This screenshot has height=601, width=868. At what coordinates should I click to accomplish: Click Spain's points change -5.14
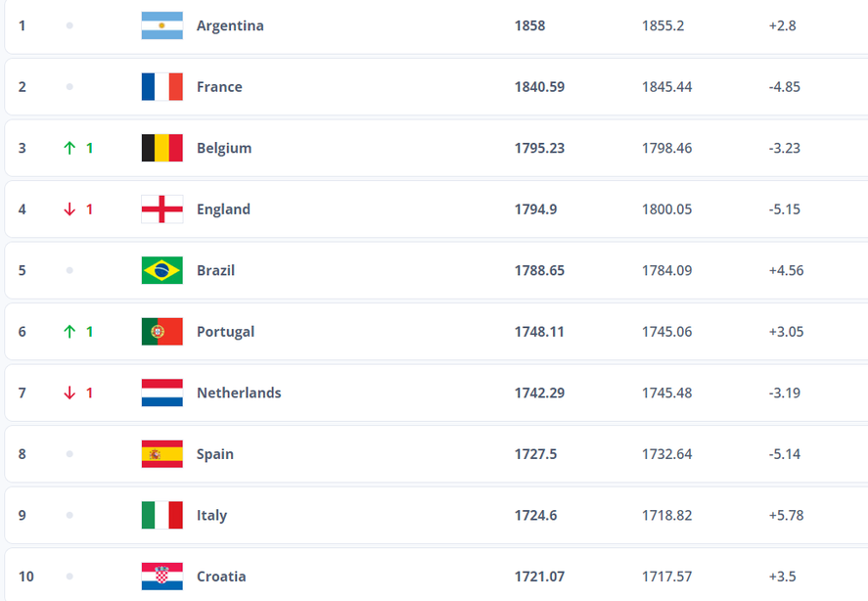(785, 454)
